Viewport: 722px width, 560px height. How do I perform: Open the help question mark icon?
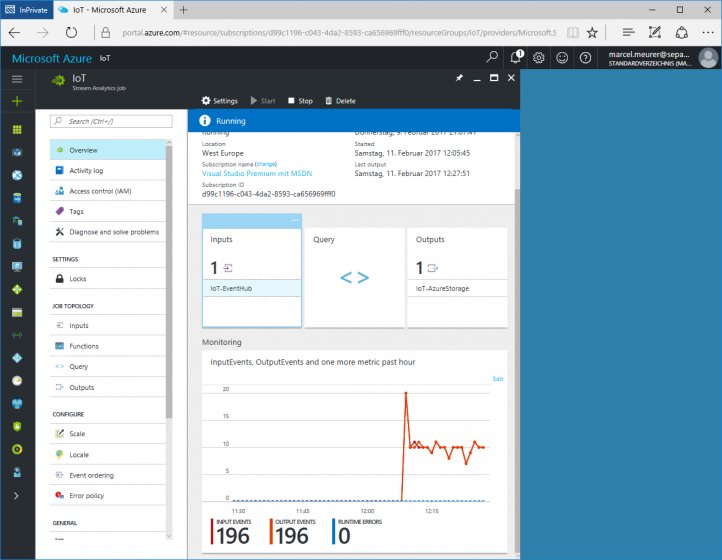(x=586, y=58)
